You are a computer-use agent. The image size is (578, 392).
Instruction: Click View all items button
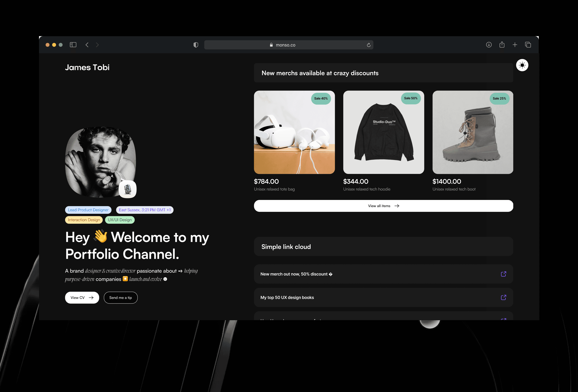point(383,206)
